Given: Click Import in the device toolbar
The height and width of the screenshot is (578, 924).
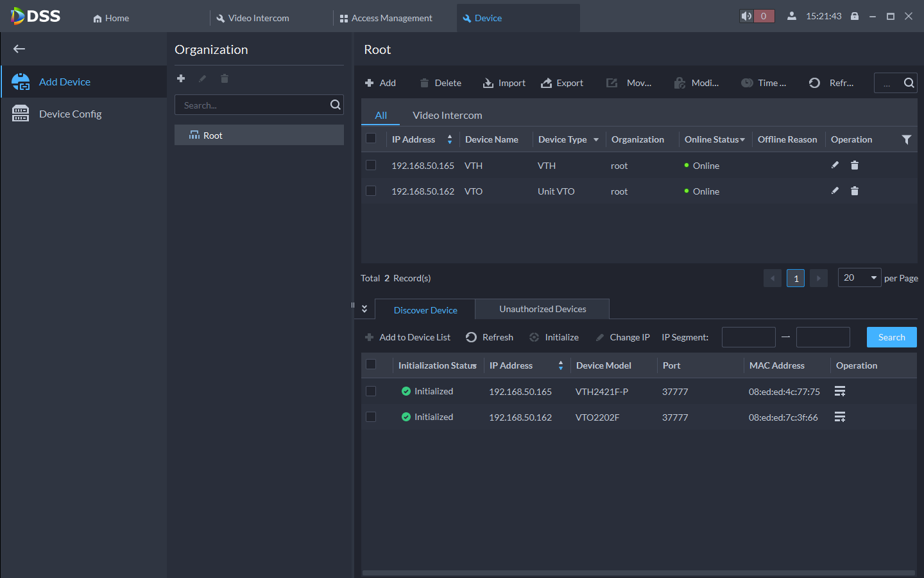Looking at the screenshot, I should 504,83.
